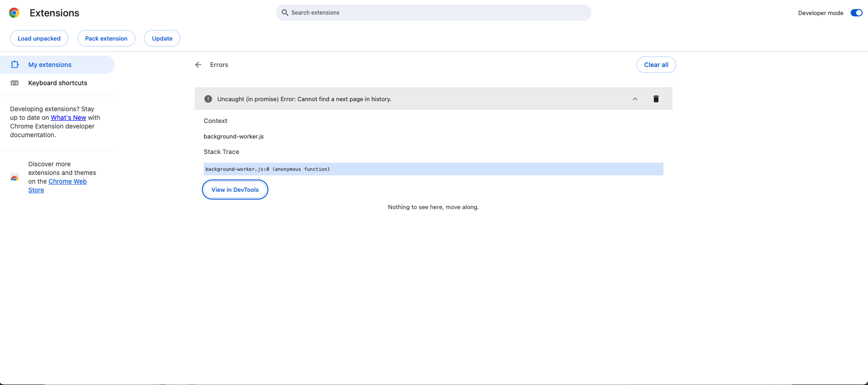Image resolution: width=868 pixels, height=385 pixels.
Task: Click the Context label
Action: pos(216,121)
